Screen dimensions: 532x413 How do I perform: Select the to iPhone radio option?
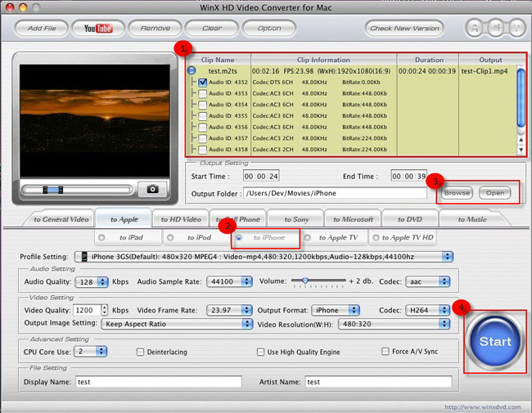pyautogui.click(x=239, y=238)
